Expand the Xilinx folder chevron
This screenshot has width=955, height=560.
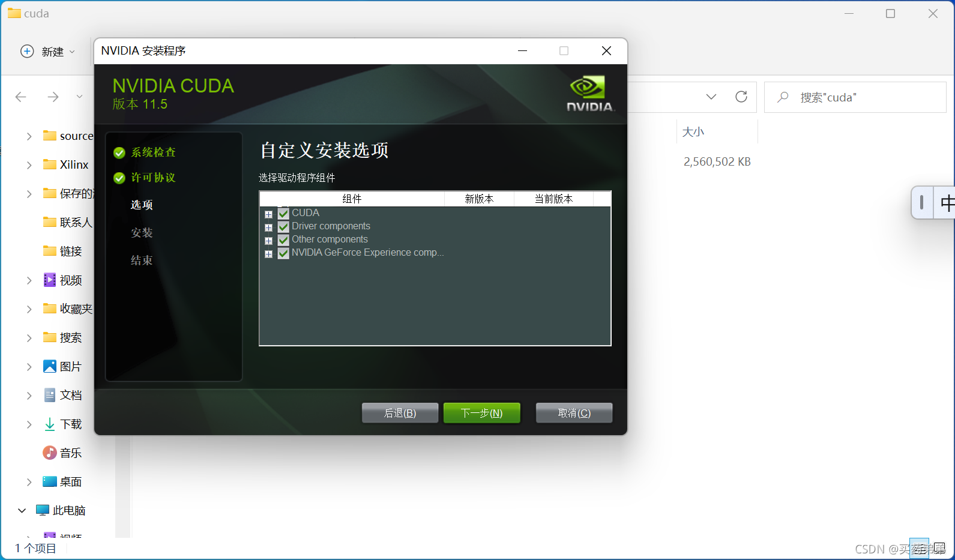[x=29, y=164]
